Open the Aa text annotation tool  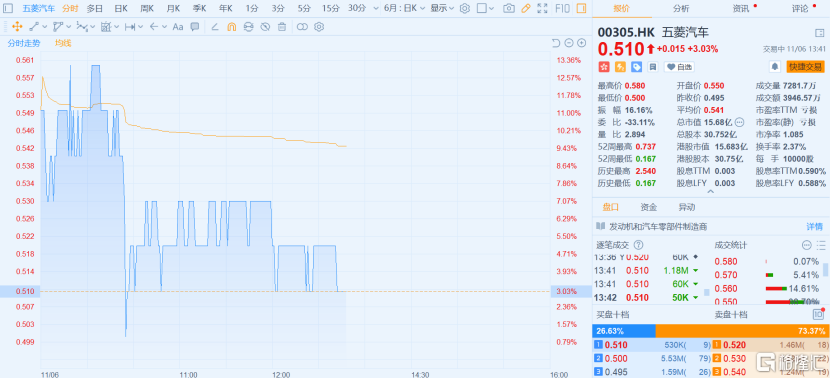pos(178,27)
